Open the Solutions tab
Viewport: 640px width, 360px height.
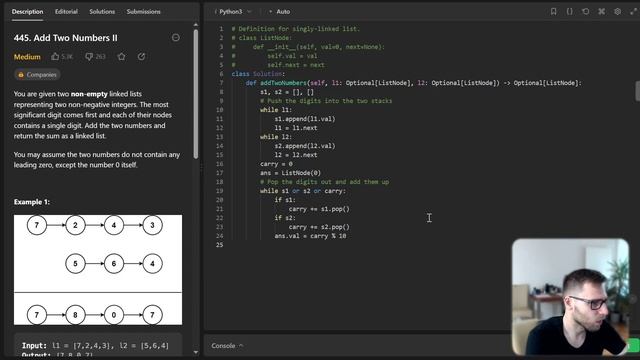102,11
